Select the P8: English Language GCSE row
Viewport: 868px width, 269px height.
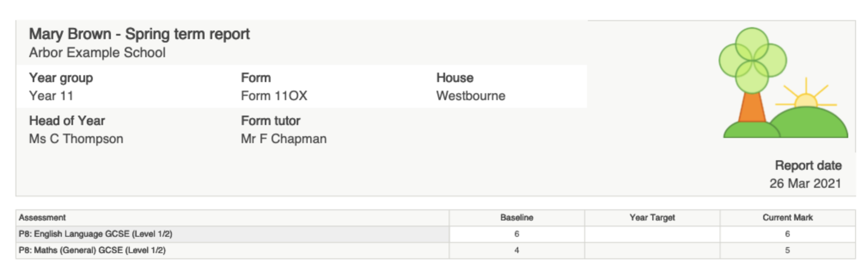95,234
